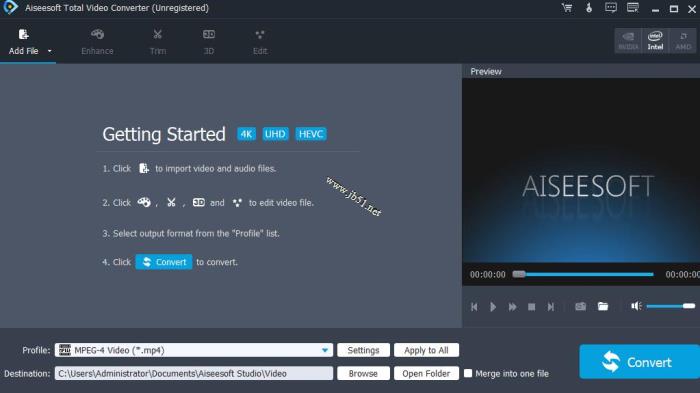This screenshot has height=393, width=700.
Task: Click the Add File toolbar button
Action: 23,42
